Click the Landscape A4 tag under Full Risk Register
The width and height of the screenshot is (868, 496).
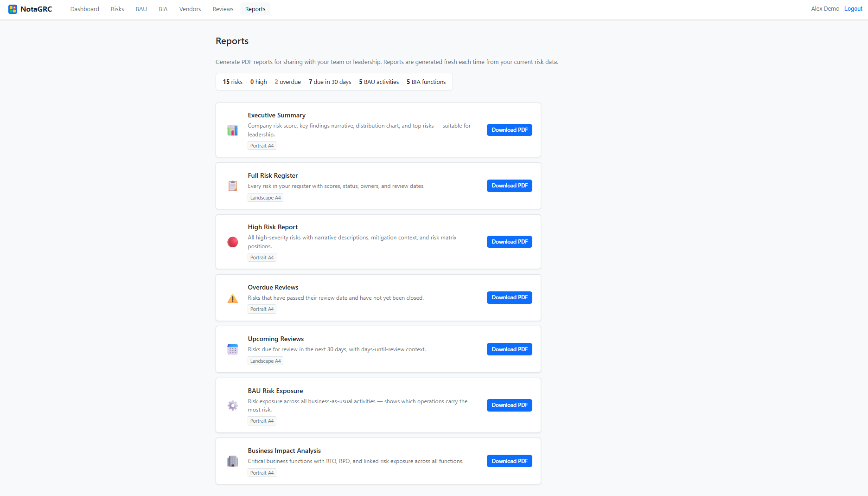click(x=265, y=198)
